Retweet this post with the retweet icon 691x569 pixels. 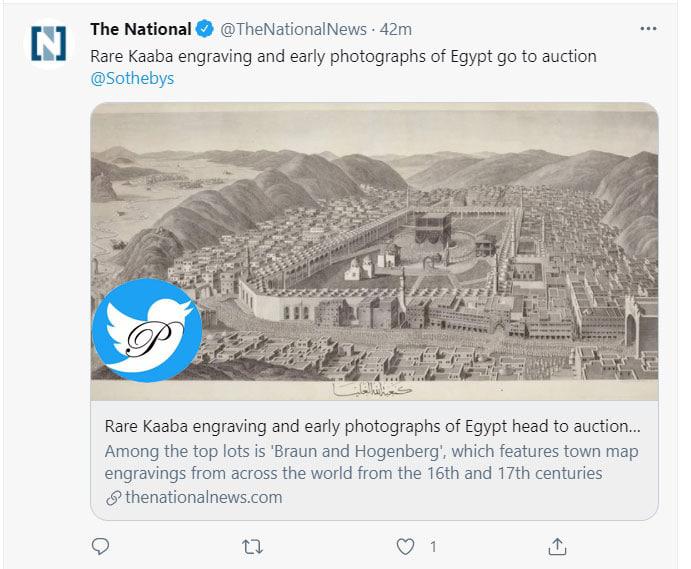pos(252,546)
